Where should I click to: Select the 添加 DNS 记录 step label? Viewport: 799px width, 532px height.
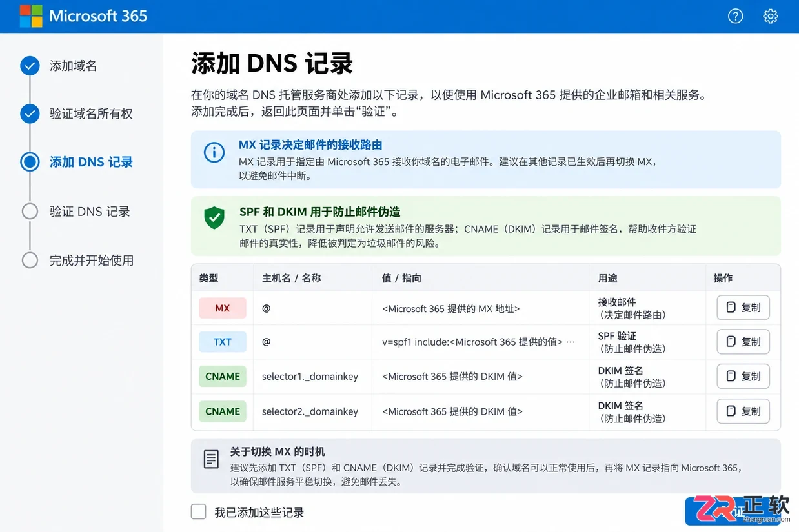pos(91,162)
